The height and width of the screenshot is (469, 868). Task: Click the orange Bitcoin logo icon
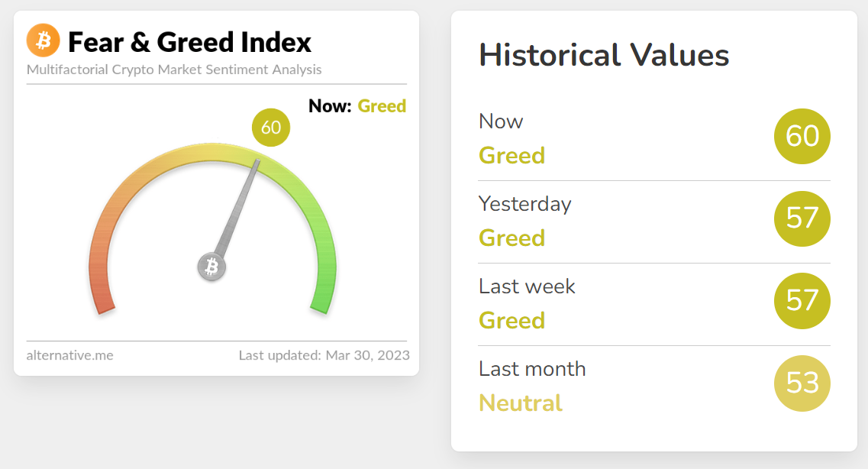tap(43, 40)
